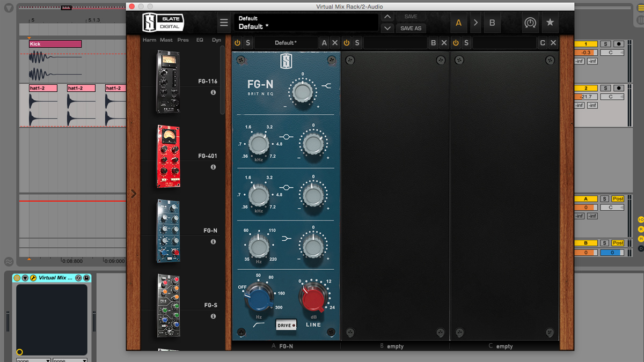Screen dimensions: 644x362
Task: Click the M mixer show button in Ableton
Action: [641, 239]
